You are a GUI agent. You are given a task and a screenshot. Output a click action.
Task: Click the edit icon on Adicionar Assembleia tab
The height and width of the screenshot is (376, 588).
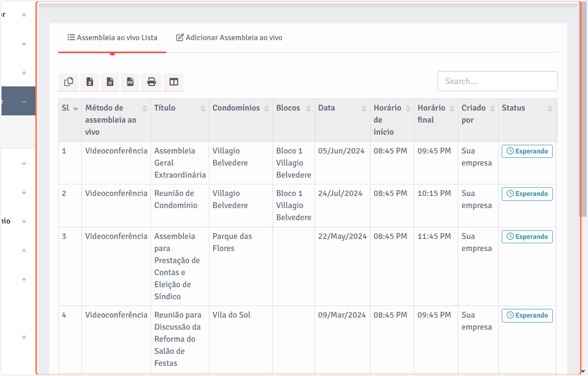(180, 37)
